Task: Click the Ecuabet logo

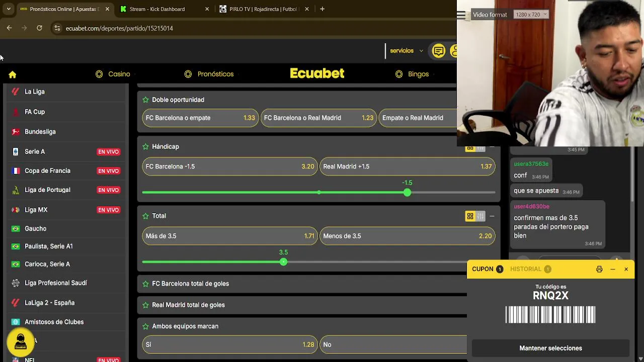Action: pos(317,73)
